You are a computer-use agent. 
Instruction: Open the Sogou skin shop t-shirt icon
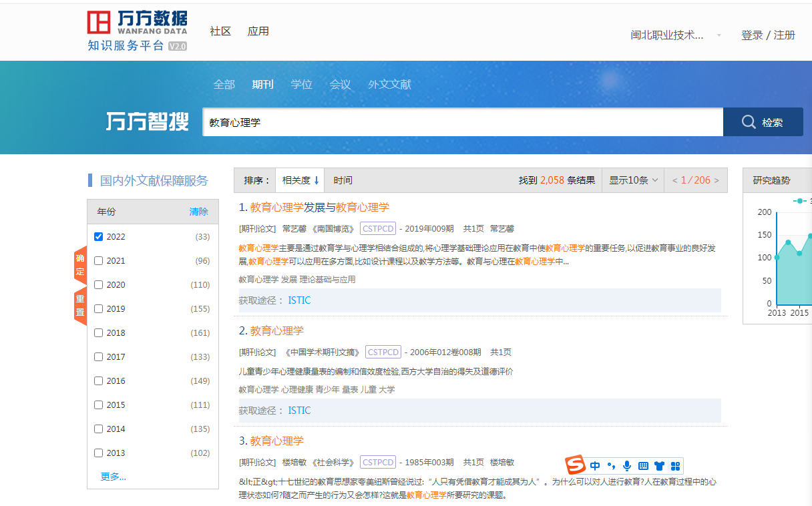[x=658, y=465]
